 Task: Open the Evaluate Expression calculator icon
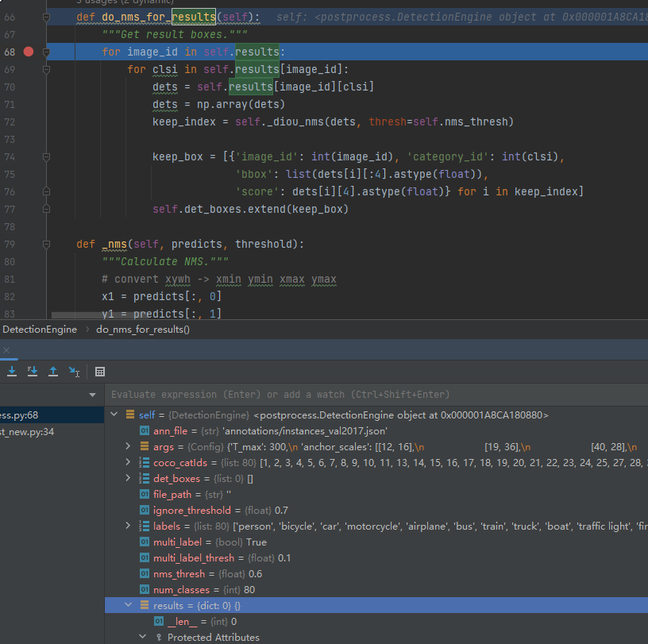(100, 371)
